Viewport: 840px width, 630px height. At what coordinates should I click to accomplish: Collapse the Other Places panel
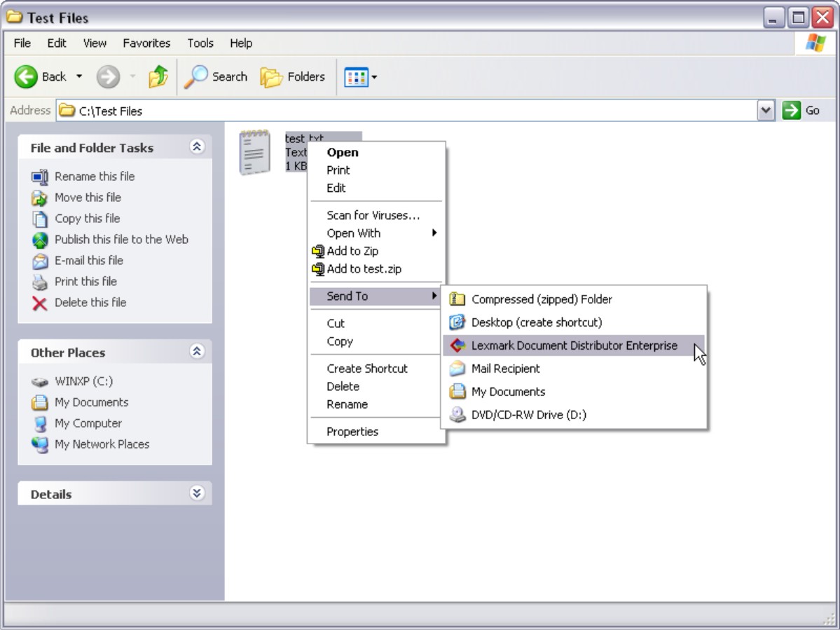click(x=197, y=352)
